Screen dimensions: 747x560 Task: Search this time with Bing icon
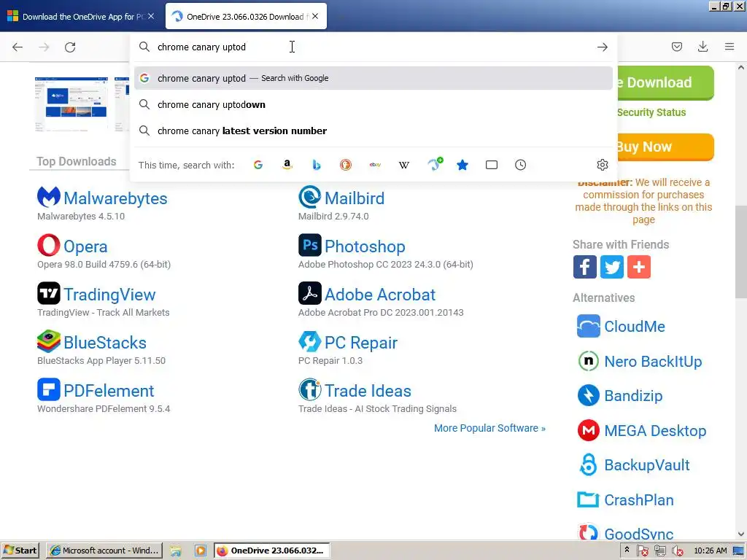point(317,165)
